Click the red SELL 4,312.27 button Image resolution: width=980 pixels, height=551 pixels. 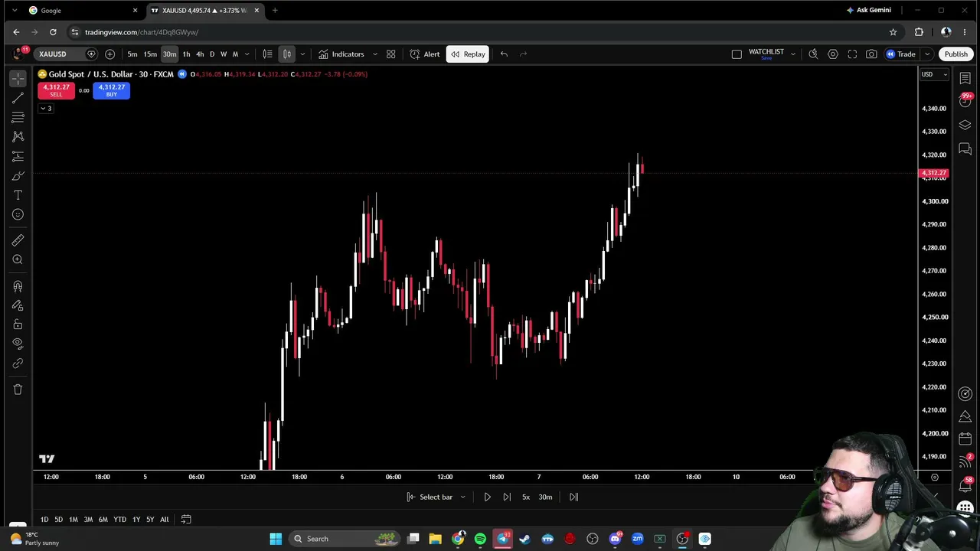tap(56, 90)
